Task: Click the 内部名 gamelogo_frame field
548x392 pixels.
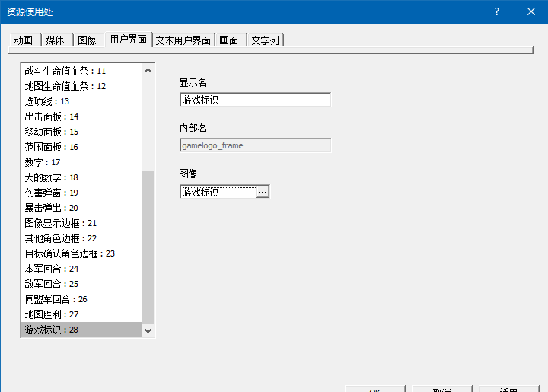Action: click(x=255, y=145)
